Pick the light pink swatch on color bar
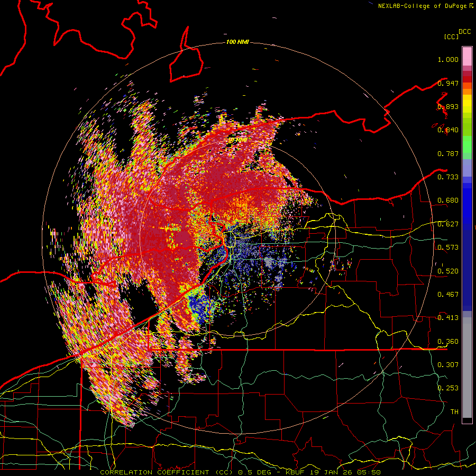This screenshot has height=476, width=476. [x=467, y=57]
